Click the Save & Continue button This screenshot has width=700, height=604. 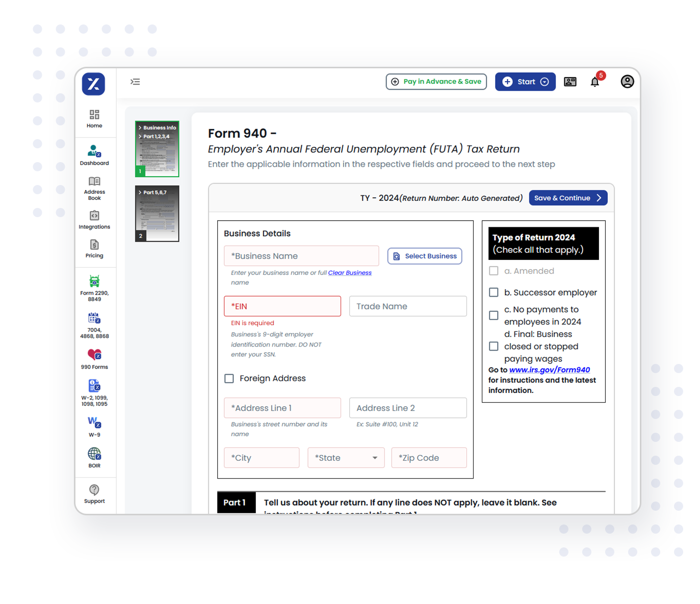tap(568, 198)
